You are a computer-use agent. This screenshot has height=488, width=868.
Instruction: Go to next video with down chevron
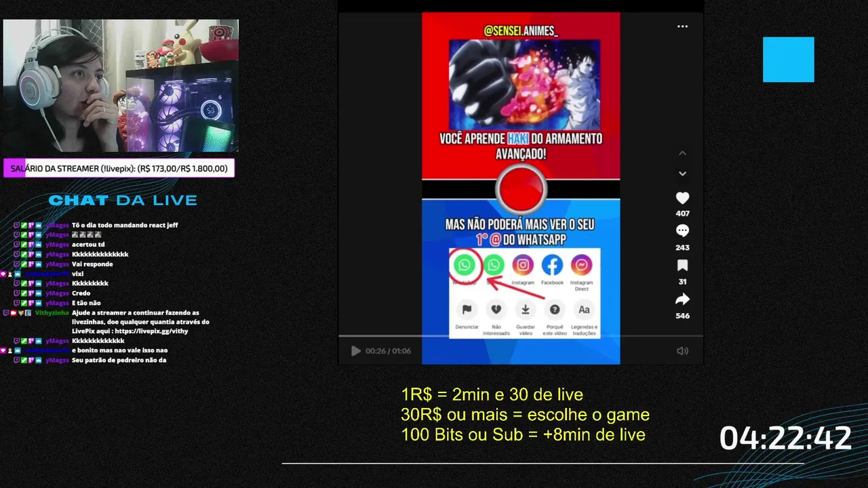[x=682, y=174]
